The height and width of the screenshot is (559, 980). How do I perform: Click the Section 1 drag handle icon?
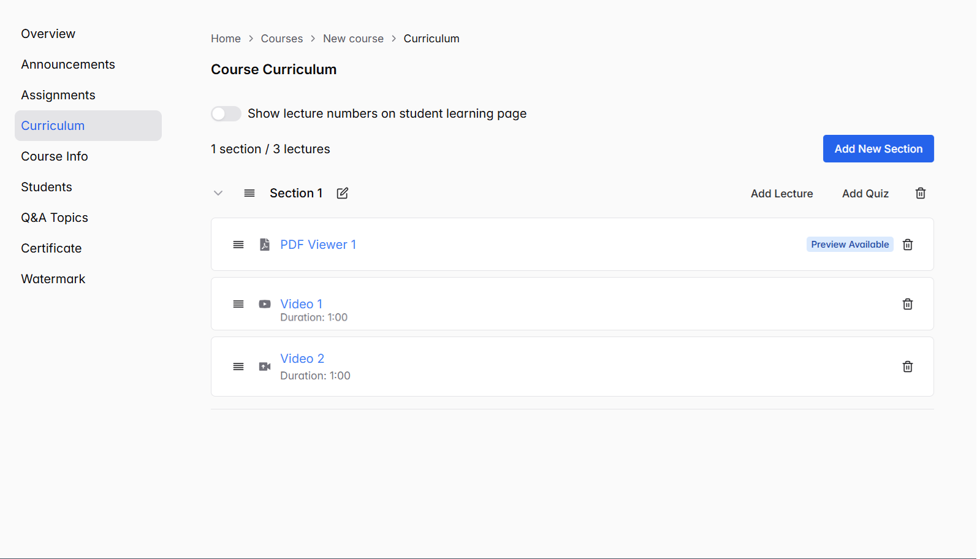(249, 193)
